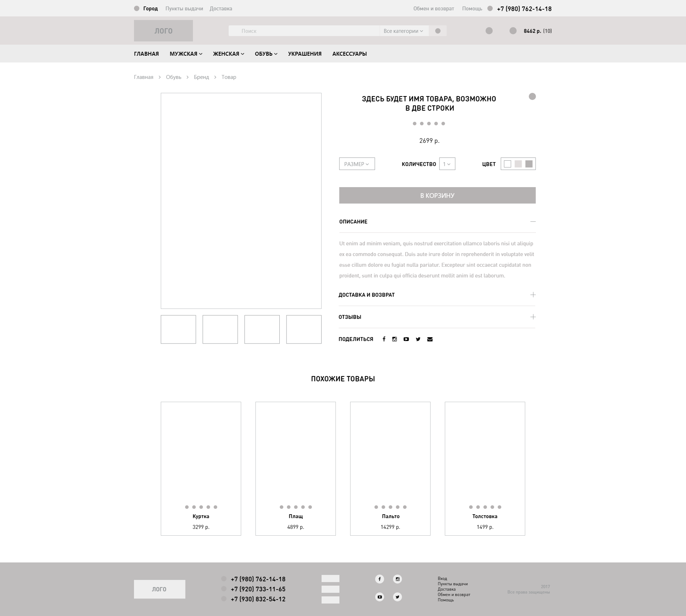
Task: Click Instagram icon in share row
Action: click(x=394, y=339)
